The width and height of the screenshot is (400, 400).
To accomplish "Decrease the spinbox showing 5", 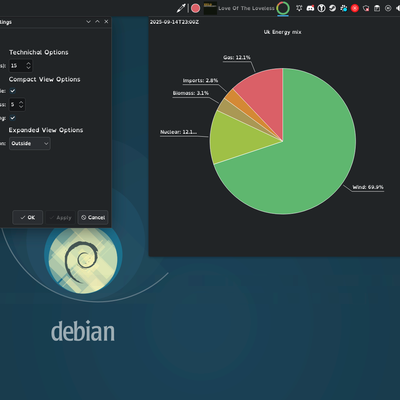I will (21, 107).
